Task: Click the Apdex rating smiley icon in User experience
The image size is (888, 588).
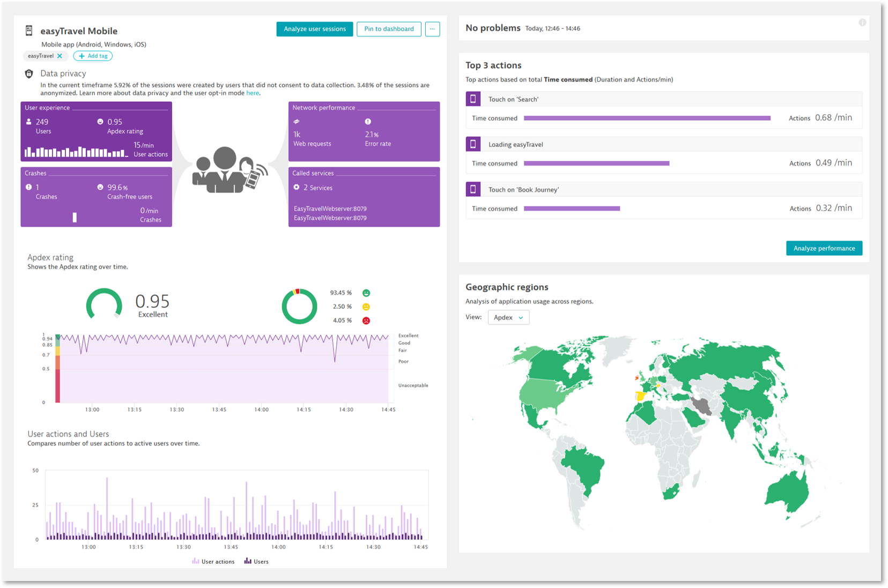Action: click(x=100, y=122)
